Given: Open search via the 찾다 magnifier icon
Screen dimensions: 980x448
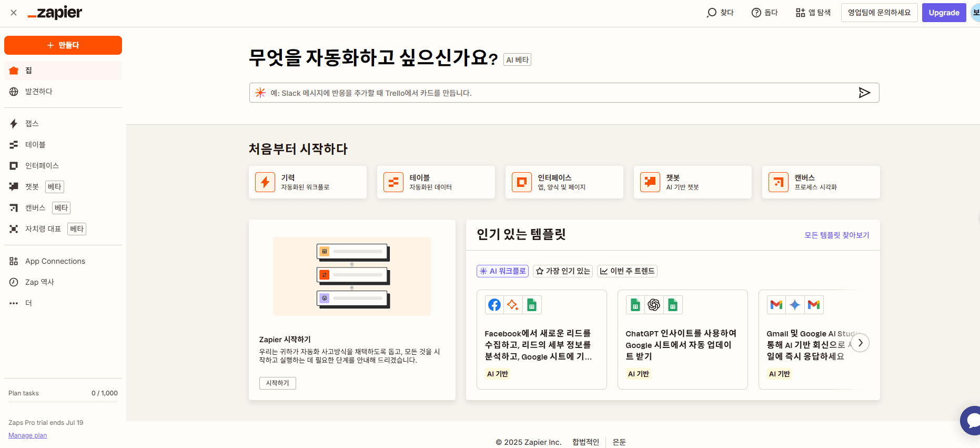Looking at the screenshot, I should [x=720, y=13].
